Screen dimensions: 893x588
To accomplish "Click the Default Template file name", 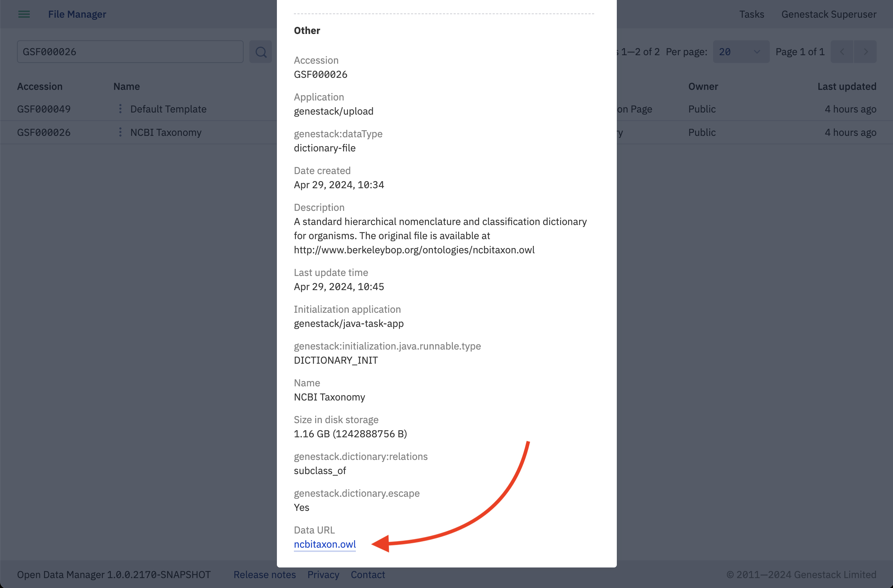I will 169,109.
